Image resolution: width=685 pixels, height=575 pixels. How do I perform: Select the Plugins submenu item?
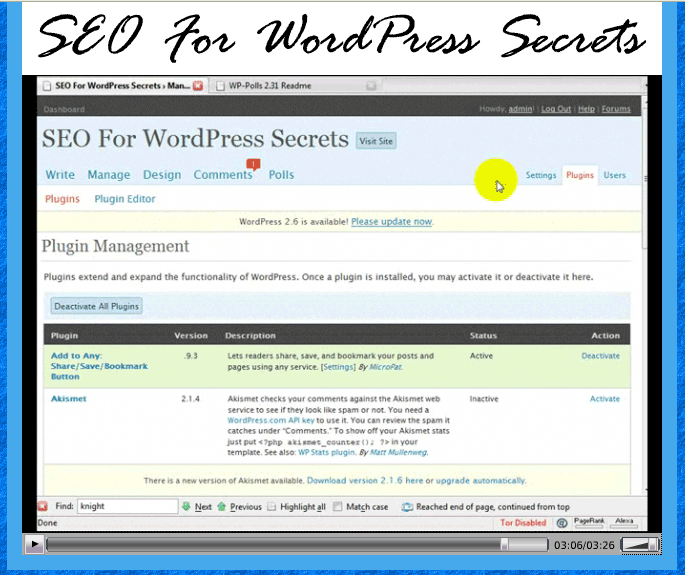point(62,199)
